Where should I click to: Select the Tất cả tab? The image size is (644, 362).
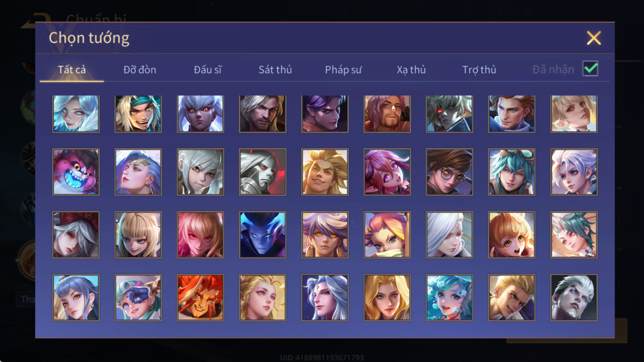click(72, 70)
